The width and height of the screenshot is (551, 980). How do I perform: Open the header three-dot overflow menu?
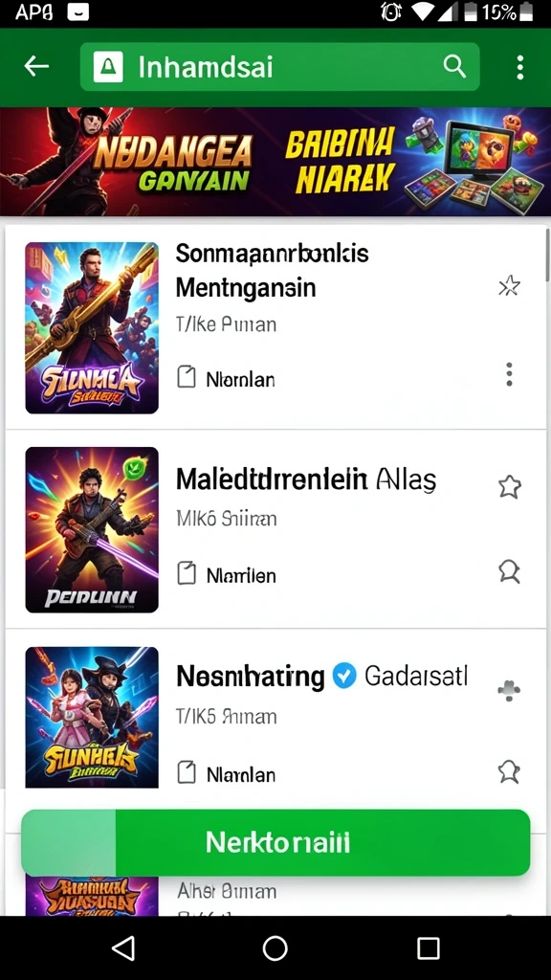coord(519,67)
